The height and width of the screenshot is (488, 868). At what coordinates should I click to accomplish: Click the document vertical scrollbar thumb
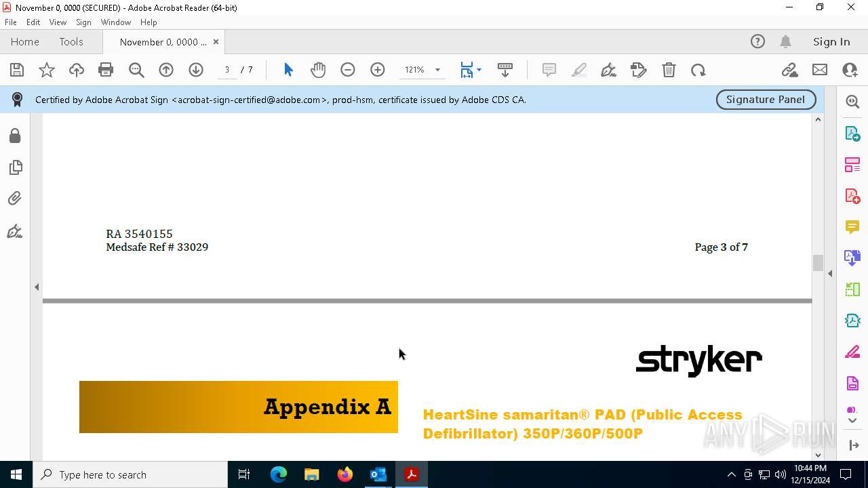[818, 263]
